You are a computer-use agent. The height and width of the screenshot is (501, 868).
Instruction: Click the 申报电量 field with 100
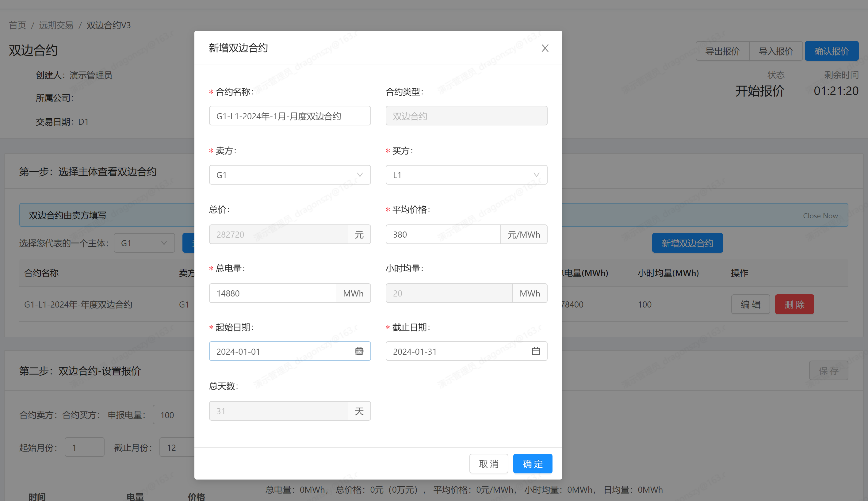(174, 415)
